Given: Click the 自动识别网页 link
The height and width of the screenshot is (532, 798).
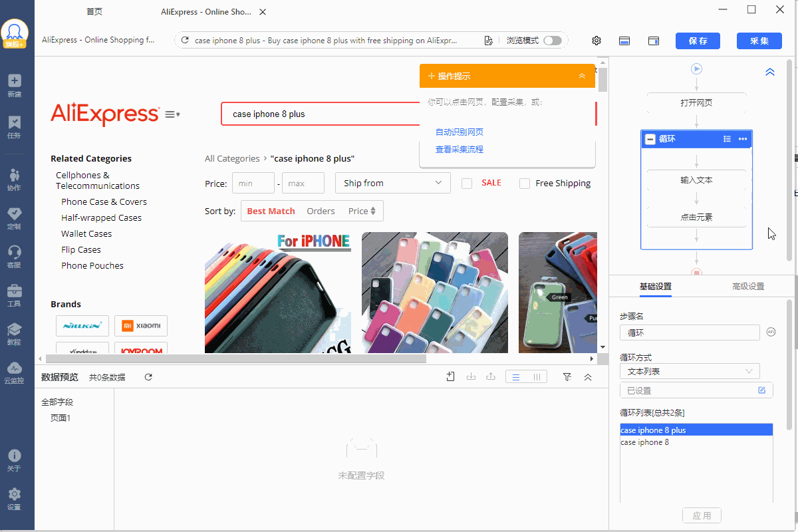Looking at the screenshot, I should click(x=460, y=132).
